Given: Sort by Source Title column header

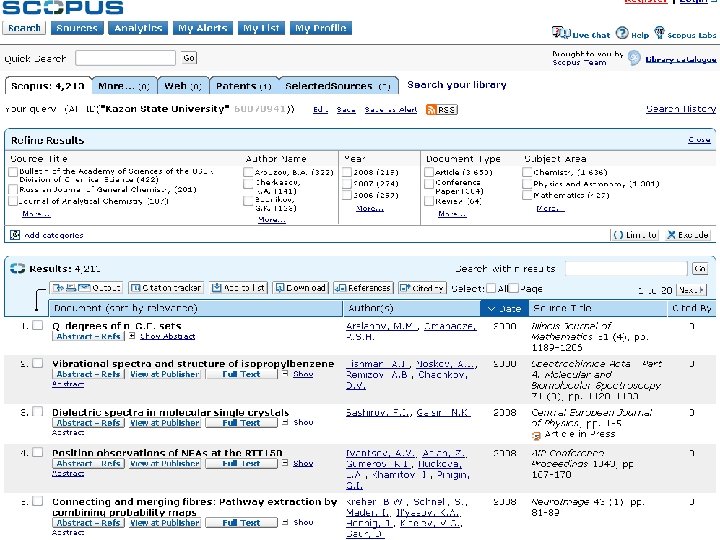Looking at the screenshot, I should click(562, 308).
